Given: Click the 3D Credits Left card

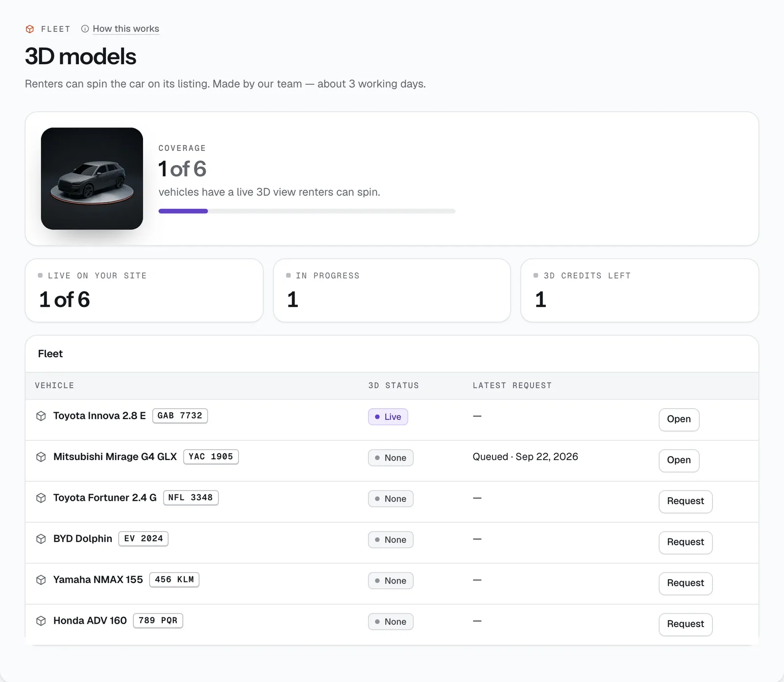Looking at the screenshot, I should tap(639, 291).
